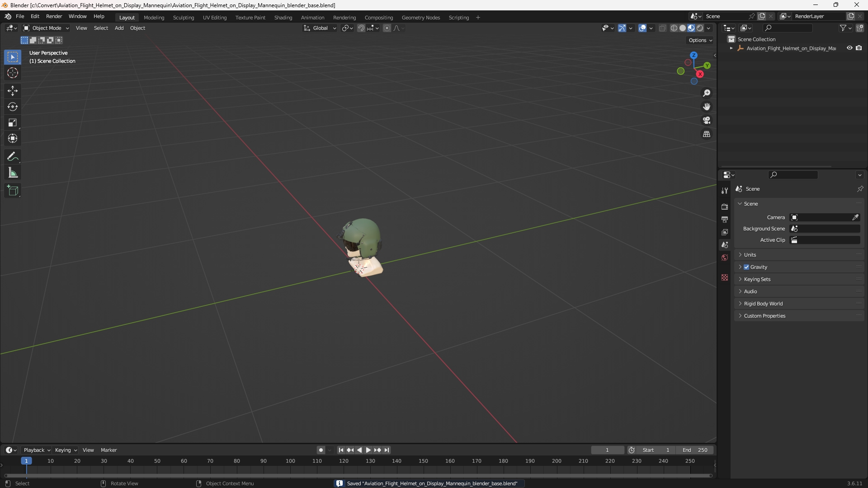The image size is (868, 488).
Task: Jump to the timeline end frame
Action: [x=387, y=450]
